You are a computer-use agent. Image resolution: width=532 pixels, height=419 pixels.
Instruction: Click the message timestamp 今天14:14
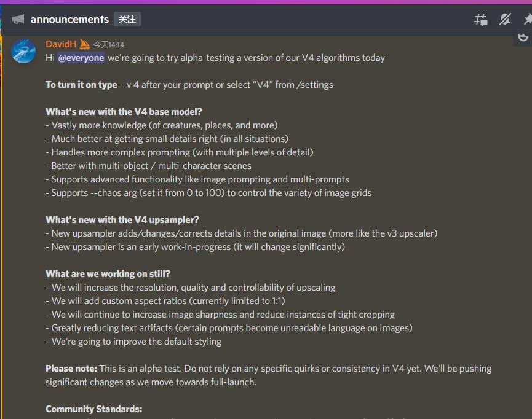pos(109,45)
